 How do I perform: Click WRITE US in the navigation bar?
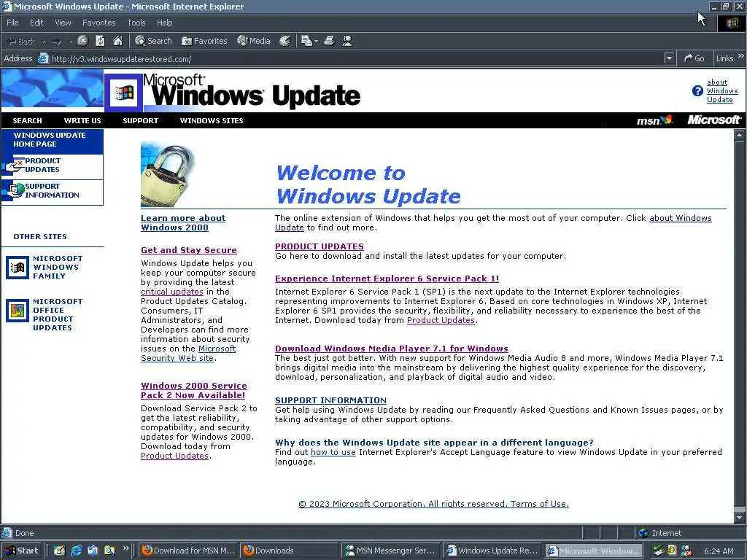point(82,121)
